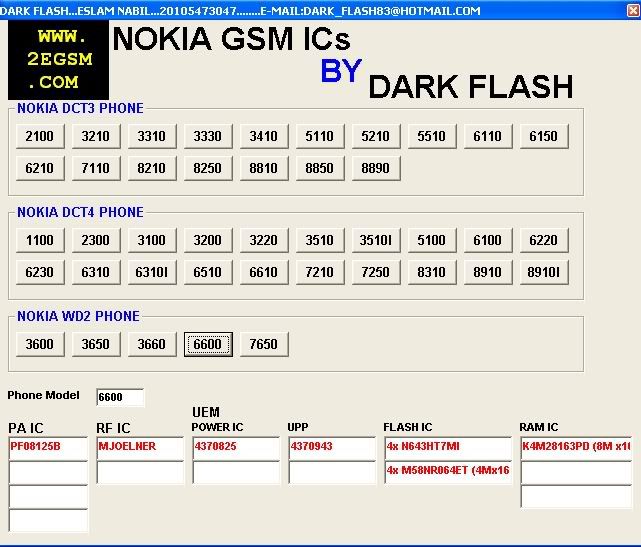Choose the 6100 phone button
This screenshot has height=547, width=641.
point(488,240)
